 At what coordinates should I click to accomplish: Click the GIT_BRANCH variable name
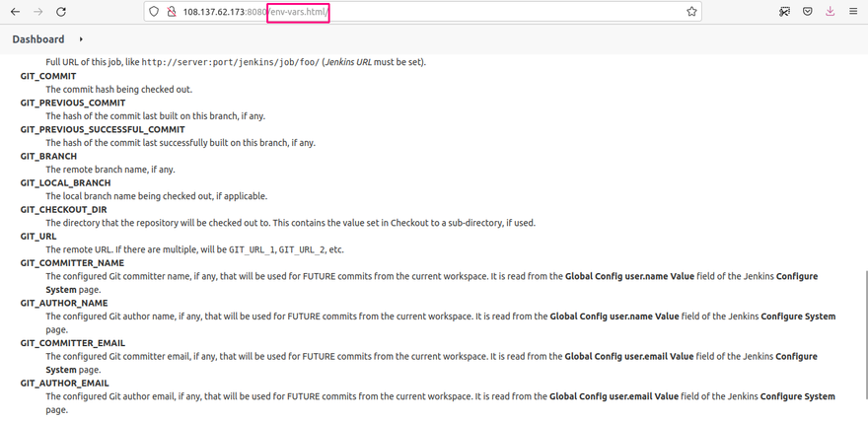[x=48, y=156]
